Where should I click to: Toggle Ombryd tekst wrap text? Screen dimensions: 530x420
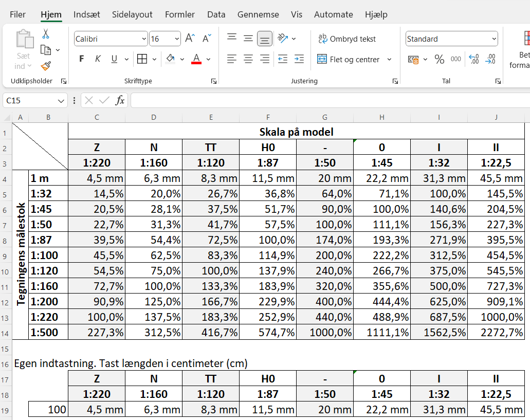coord(347,39)
